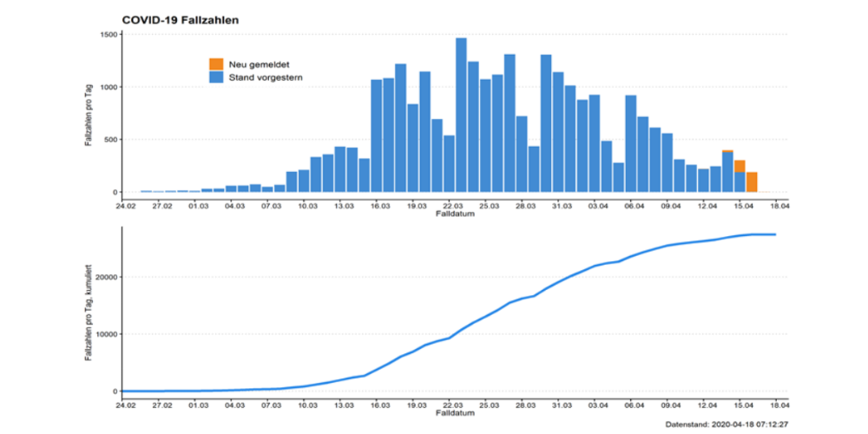Click the 1000 tick on the daily chart y-axis
The width and height of the screenshot is (868, 434).
click(x=107, y=87)
